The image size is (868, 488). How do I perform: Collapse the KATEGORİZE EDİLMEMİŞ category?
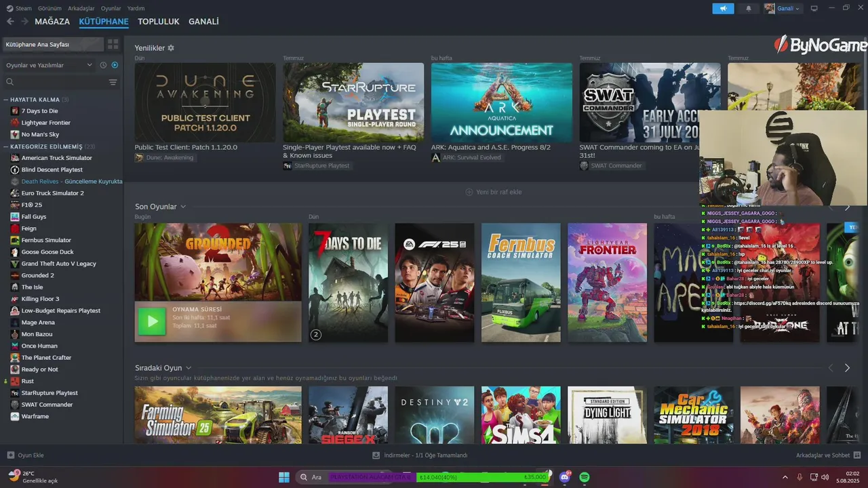click(6, 146)
